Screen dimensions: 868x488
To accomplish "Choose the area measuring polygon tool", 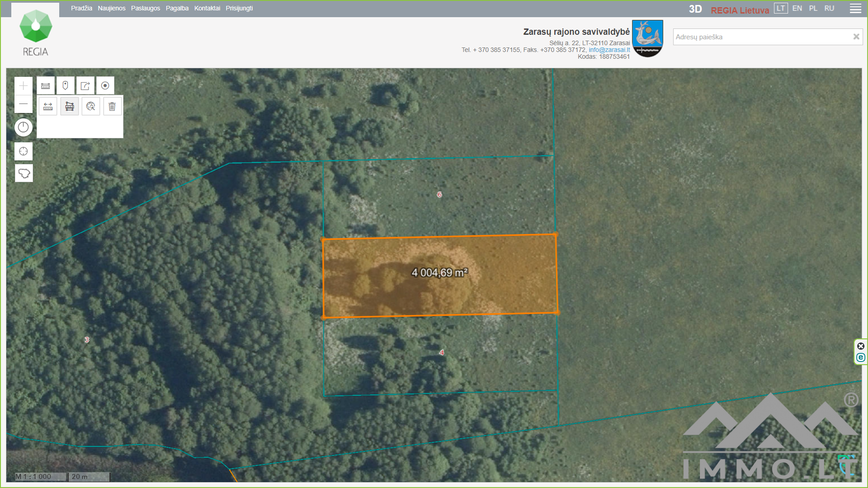I will click(70, 106).
